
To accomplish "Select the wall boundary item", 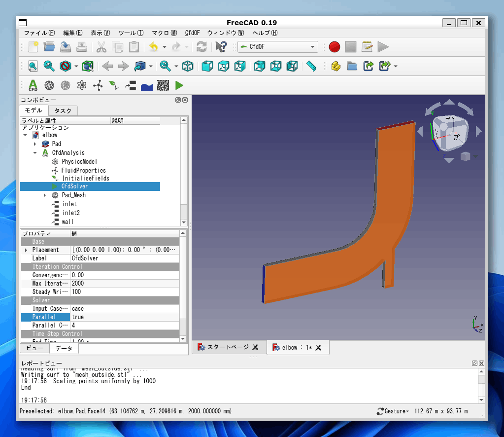I will (x=67, y=222).
